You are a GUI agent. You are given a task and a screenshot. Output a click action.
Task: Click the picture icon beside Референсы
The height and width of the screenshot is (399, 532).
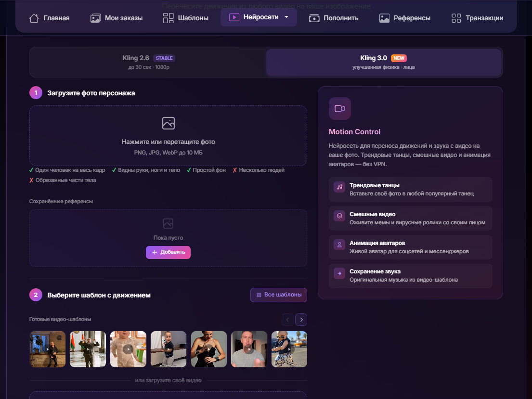384,18
